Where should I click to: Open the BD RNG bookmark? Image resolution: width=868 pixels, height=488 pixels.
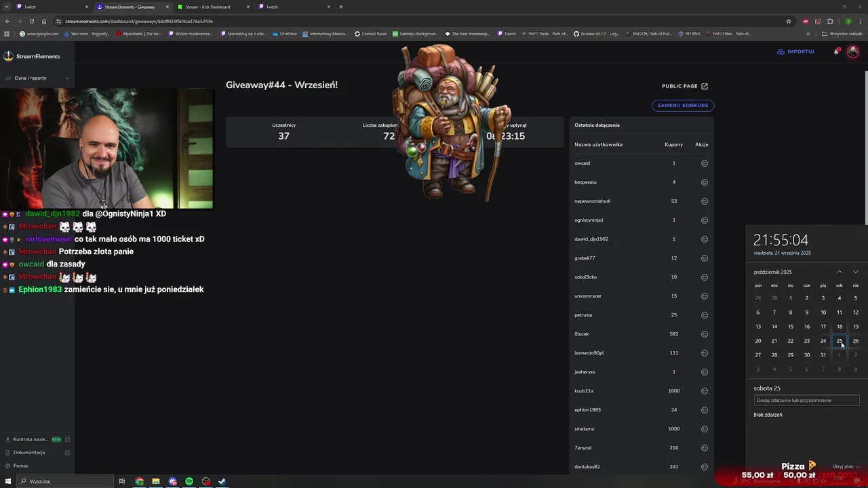(x=689, y=34)
